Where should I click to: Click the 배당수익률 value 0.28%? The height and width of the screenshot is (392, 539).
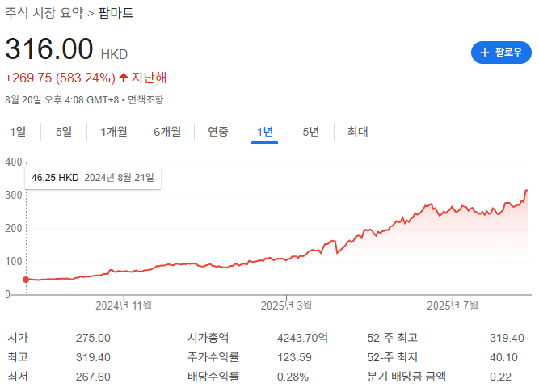coord(293,377)
